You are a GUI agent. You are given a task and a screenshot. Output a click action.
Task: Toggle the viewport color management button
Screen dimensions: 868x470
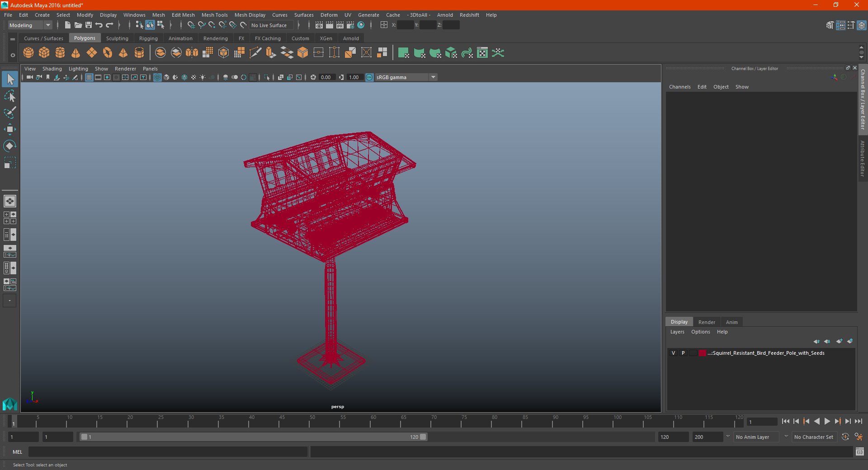pos(369,77)
